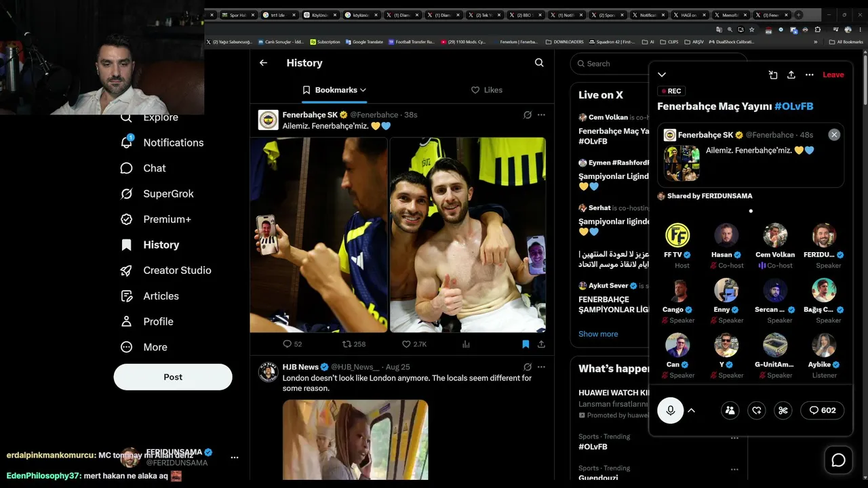The width and height of the screenshot is (868, 488).
Task: Select FF TV host avatar
Action: [677, 235]
